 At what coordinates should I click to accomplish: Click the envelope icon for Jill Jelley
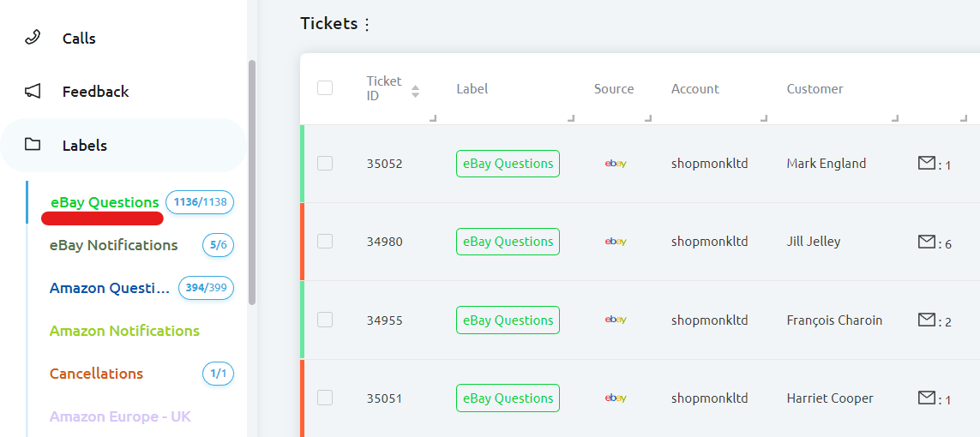click(926, 242)
